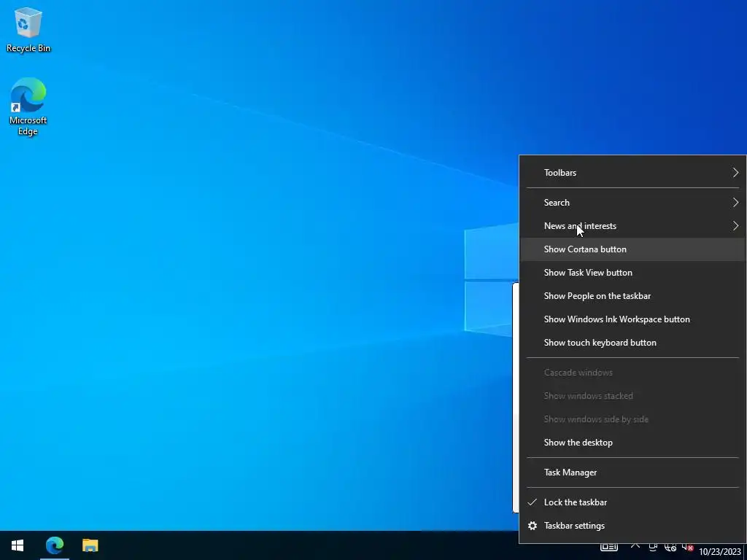
Task: Toggle Show touch keyboard button
Action: tap(632, 343)
